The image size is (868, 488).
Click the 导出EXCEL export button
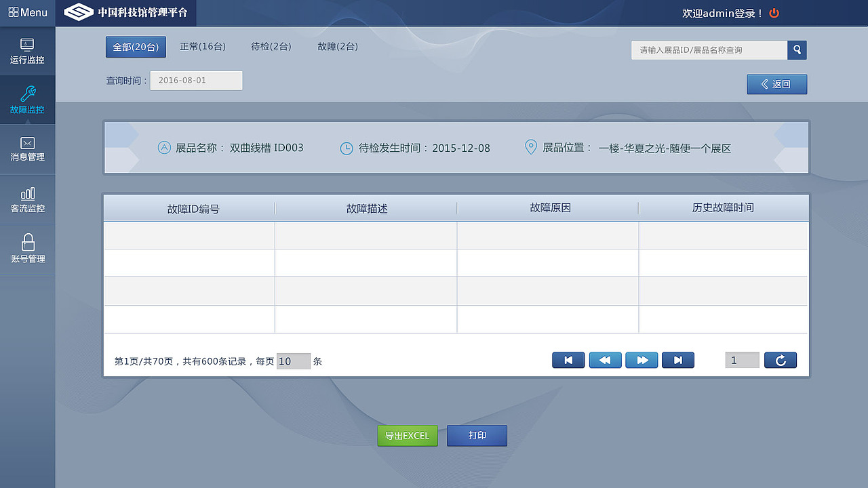(x=407, y=435)
